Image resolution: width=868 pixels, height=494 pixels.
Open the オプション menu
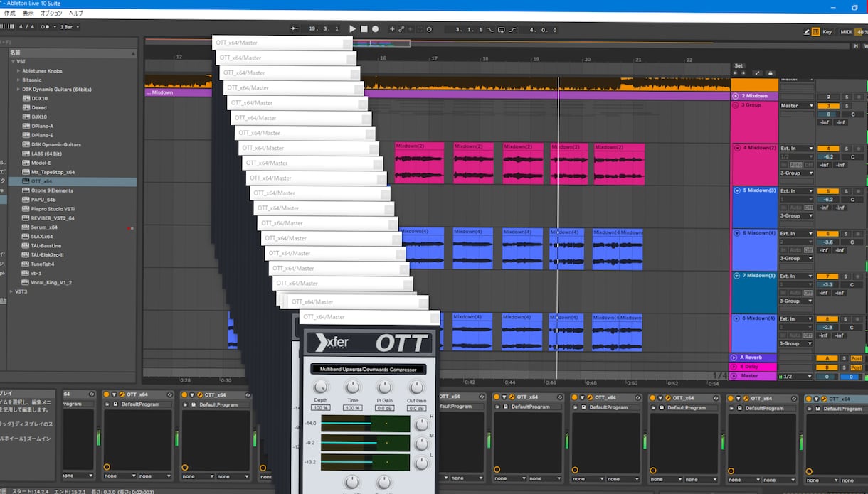tap(51, 14)
